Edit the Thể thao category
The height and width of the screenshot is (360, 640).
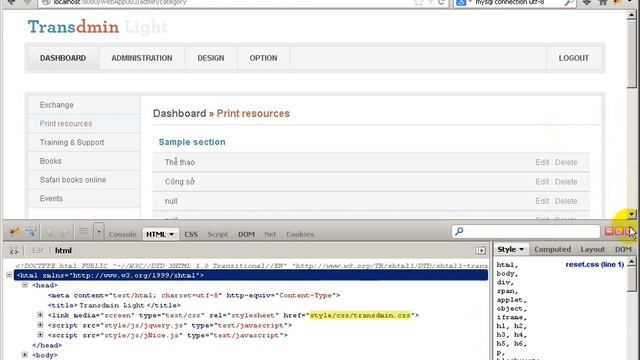tap(542, 162)
